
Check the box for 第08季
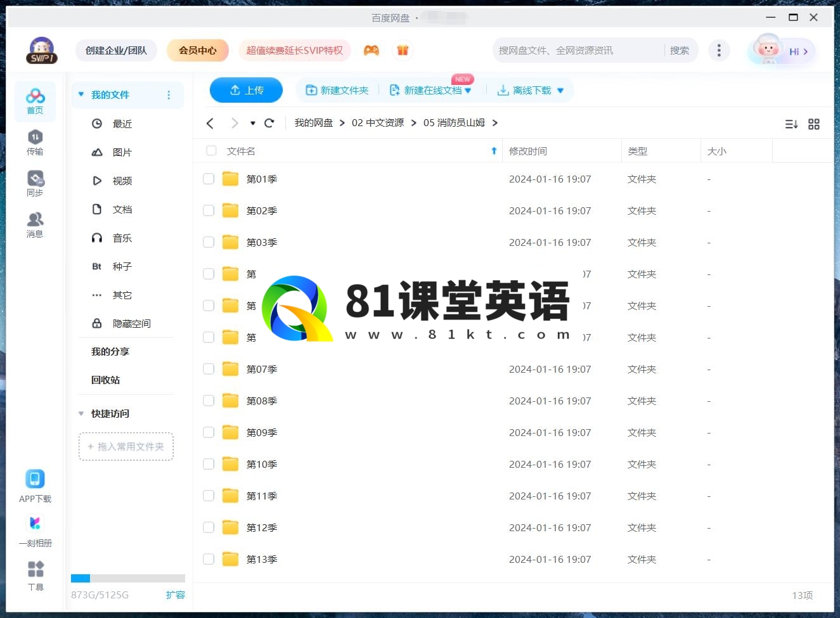tap(209, 401)
